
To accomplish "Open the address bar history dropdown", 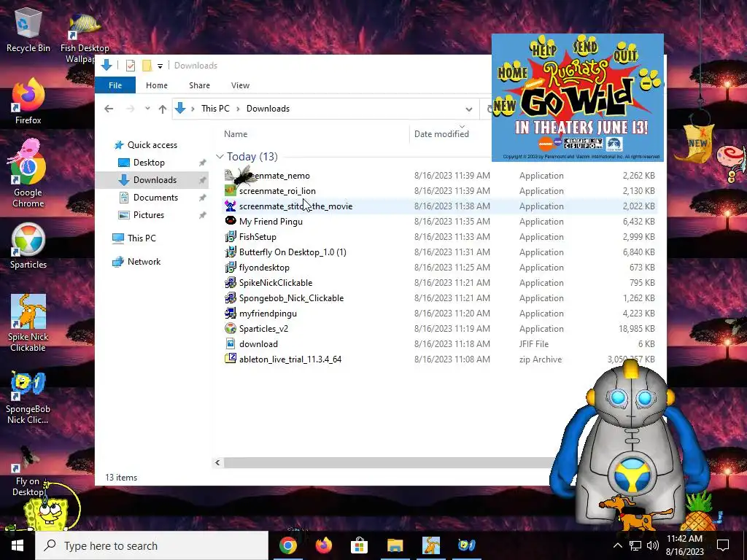I will [469, 109].
